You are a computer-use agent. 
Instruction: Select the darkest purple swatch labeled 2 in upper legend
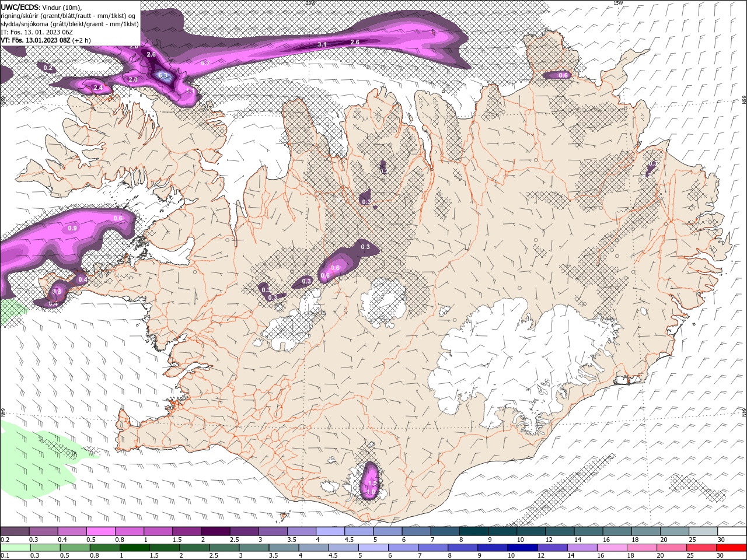215,531
